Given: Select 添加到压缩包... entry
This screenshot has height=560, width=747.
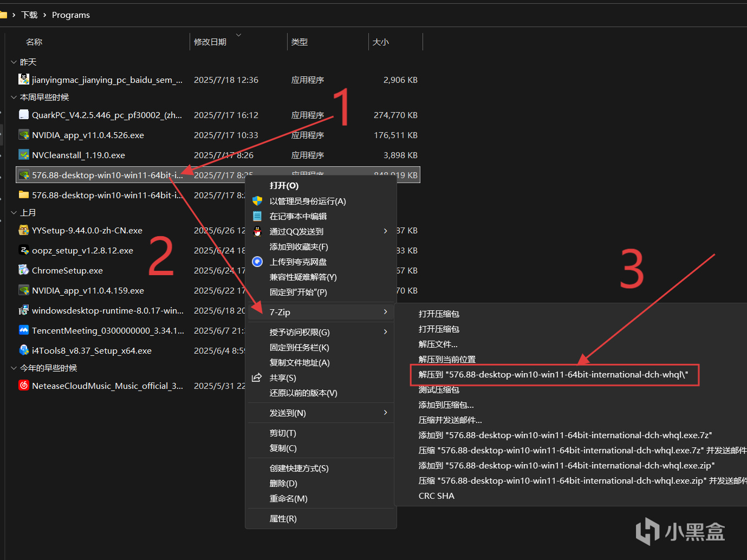Looking at the screenshot, I should (446, 405).
